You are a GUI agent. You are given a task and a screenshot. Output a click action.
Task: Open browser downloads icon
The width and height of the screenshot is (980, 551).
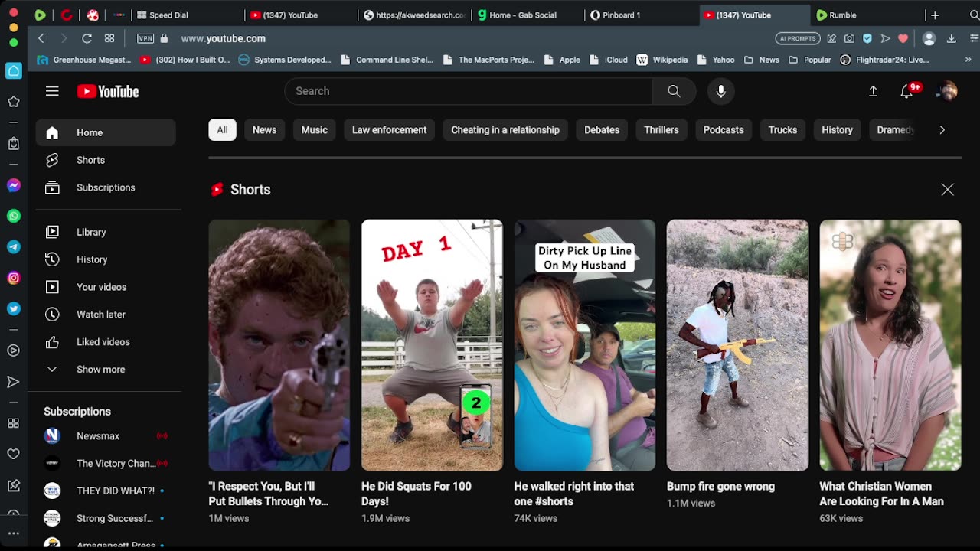click(952, 38)
